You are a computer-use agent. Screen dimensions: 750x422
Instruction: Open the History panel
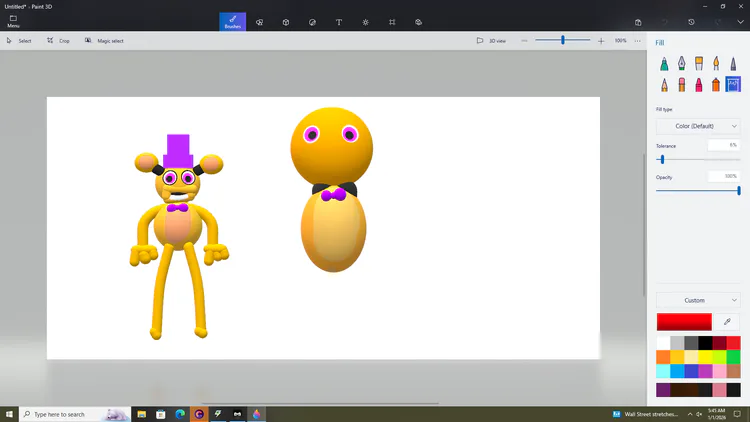pyautogui.click(x=691, y=22)
